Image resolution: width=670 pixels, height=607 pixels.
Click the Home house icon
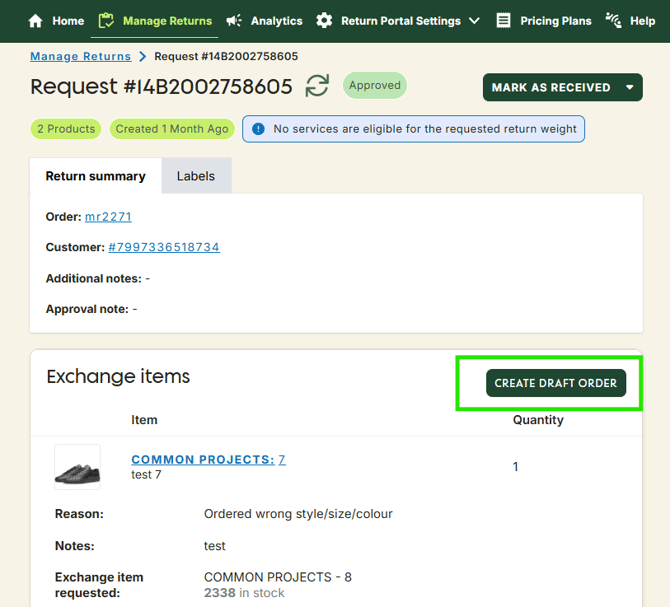36,21
